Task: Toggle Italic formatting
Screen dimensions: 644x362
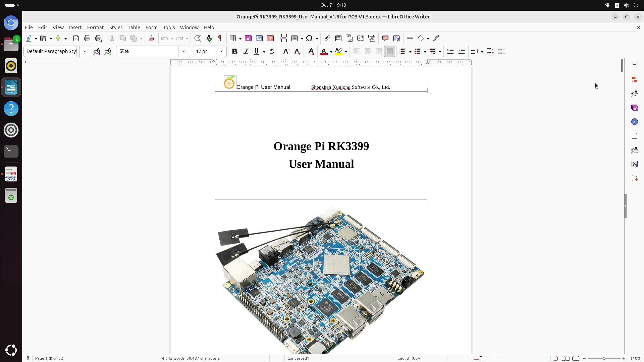Action: (246, 51)
